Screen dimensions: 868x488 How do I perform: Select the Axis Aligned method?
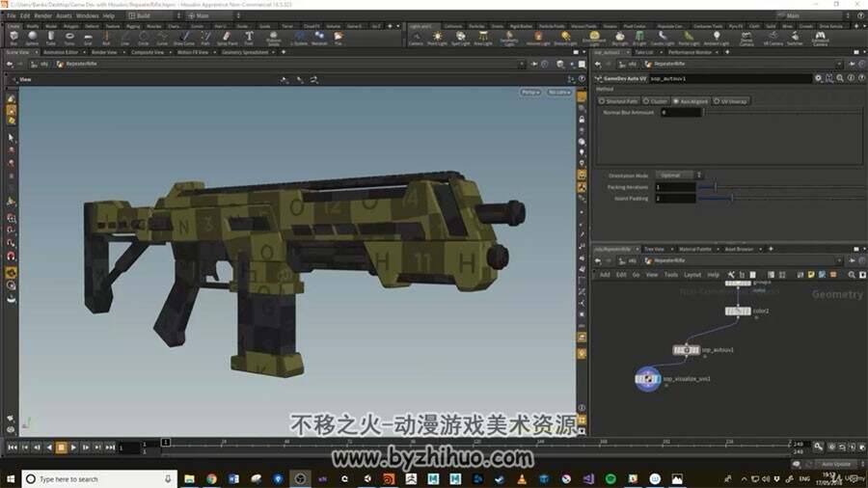(x=691, y=101)
